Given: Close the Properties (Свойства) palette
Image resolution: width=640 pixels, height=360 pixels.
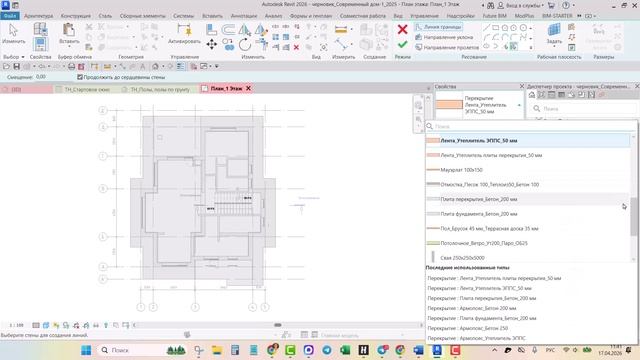Looking at the screenshot, I should pos(521,87).
